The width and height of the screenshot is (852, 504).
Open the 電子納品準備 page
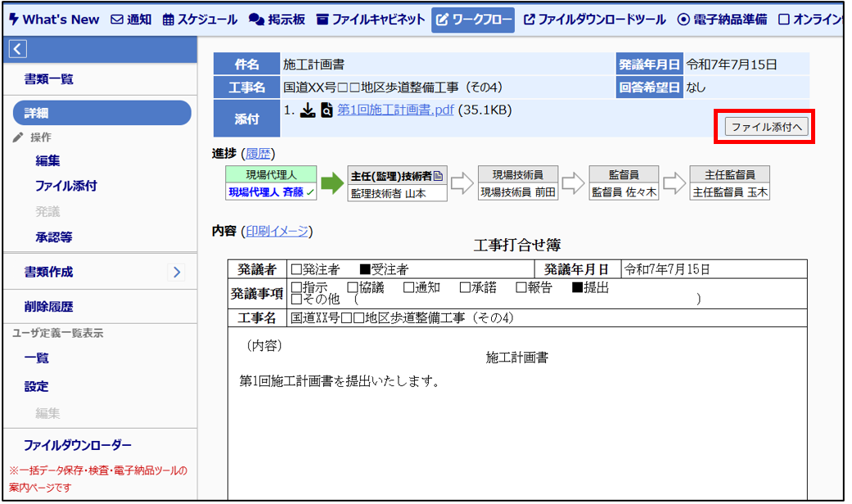(x=722, y=19)
